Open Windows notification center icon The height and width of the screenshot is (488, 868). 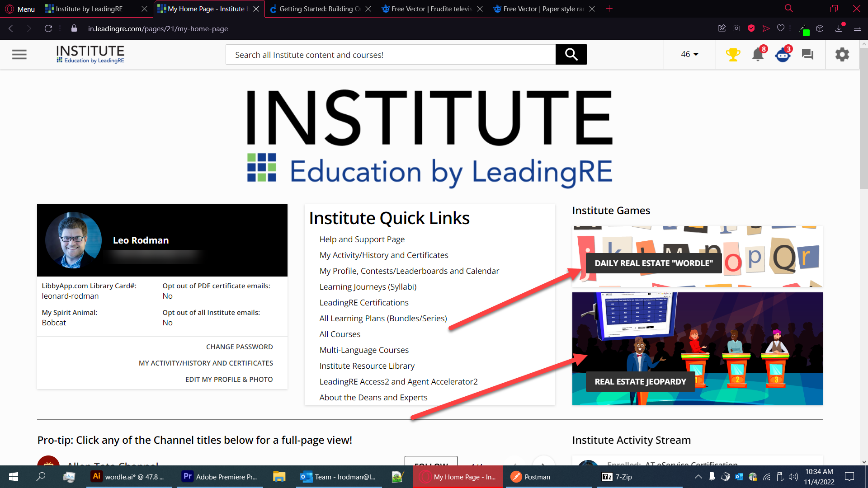tap(849, 477)
